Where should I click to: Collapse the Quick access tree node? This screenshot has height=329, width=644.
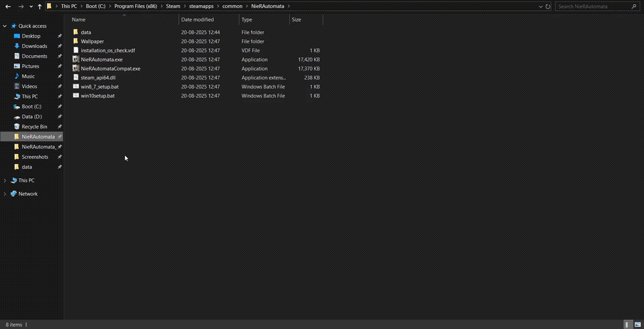[x=5, y=26]
